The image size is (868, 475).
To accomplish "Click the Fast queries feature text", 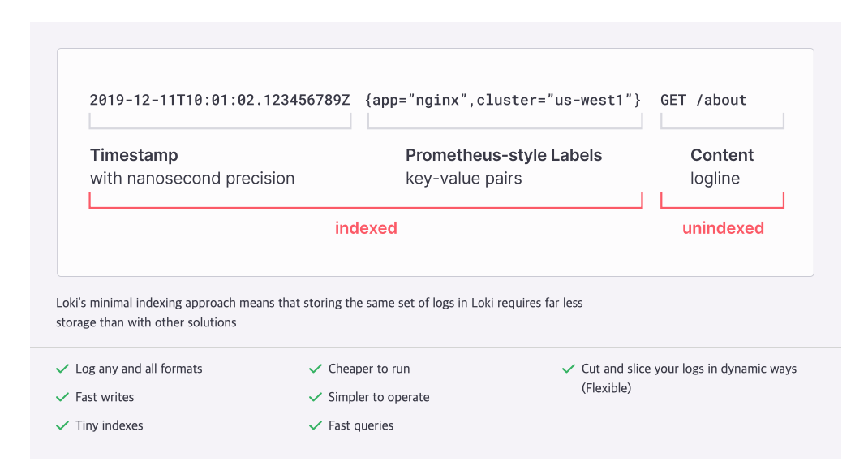I will tap(361, 425).
